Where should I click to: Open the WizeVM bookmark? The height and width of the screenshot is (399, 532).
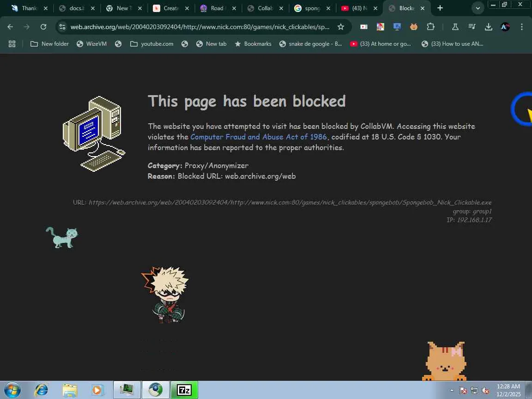[91, 44]
